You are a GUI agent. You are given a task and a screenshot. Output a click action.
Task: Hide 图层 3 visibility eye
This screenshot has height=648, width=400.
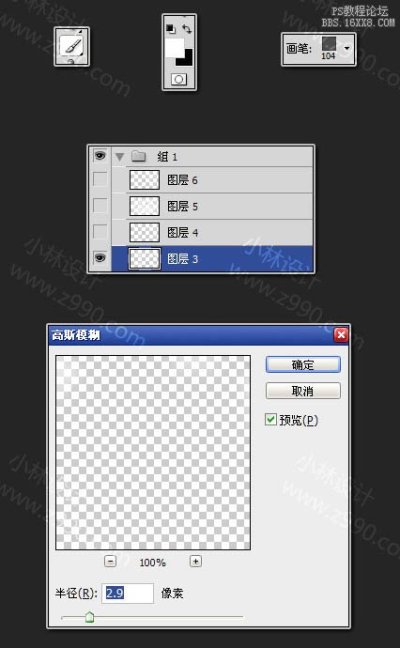tap(100, 258)
